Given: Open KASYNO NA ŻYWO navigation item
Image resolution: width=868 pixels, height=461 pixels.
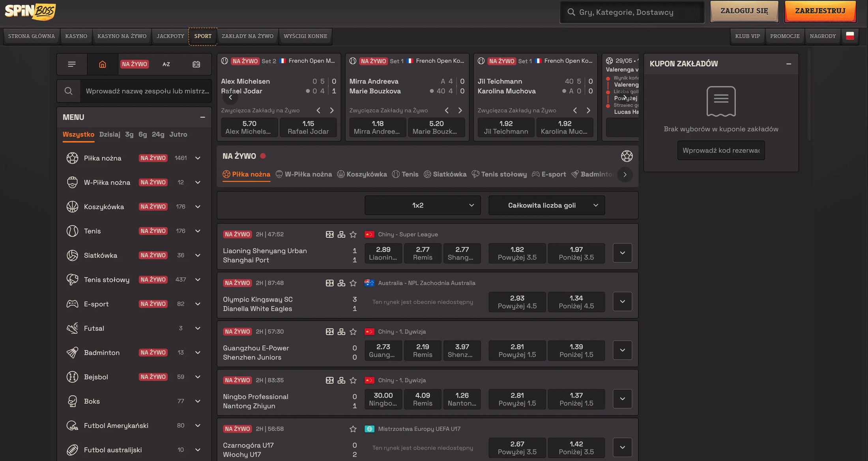Looking at the screenshot, I should pyautogui.click(x=122, y=36).
